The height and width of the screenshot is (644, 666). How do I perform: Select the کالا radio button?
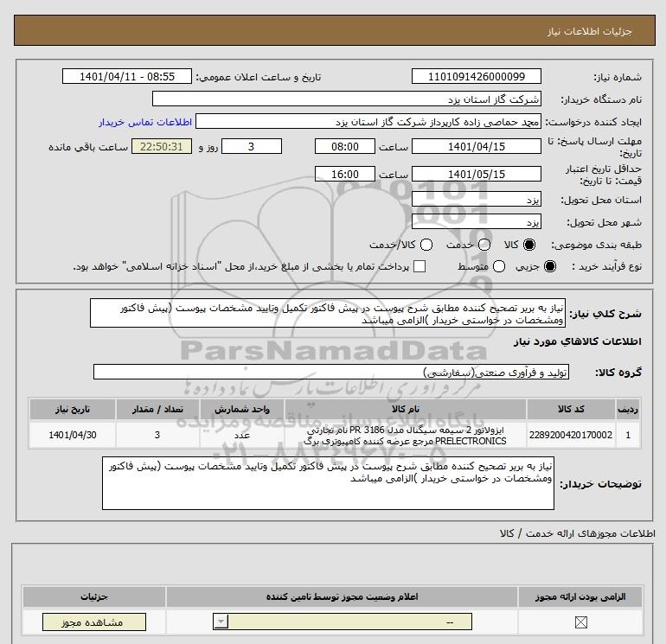(x=529, y=245)
